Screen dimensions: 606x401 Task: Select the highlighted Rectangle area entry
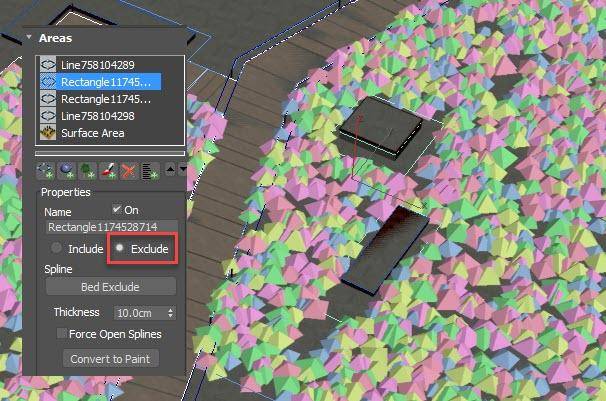click(x=106, y=82)
